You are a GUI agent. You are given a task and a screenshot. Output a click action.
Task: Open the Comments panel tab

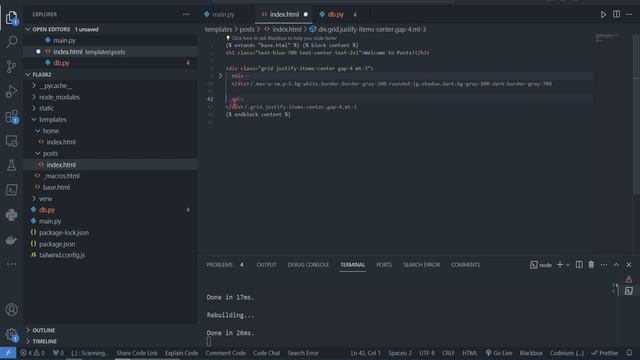(x=465, y=265)
